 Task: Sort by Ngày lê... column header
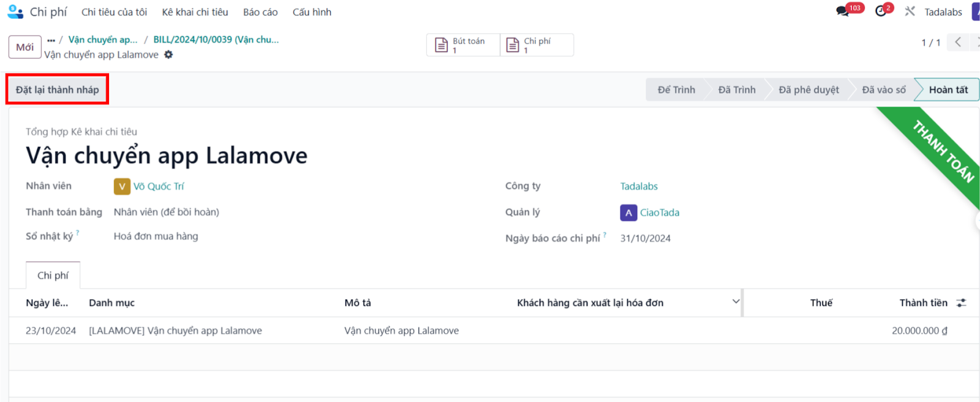[47, 303]
